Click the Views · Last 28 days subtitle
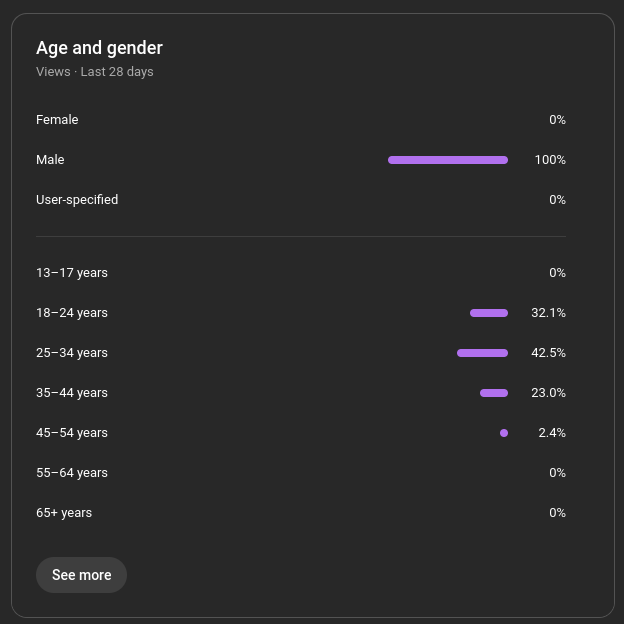The image size is (624, 624). [95, 72]
